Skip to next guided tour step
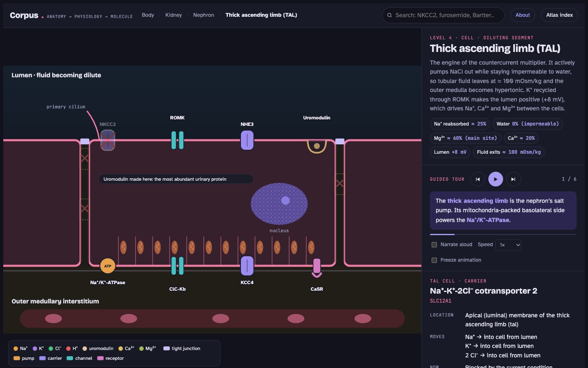The image size is (588, 368). tap(514, 179)
